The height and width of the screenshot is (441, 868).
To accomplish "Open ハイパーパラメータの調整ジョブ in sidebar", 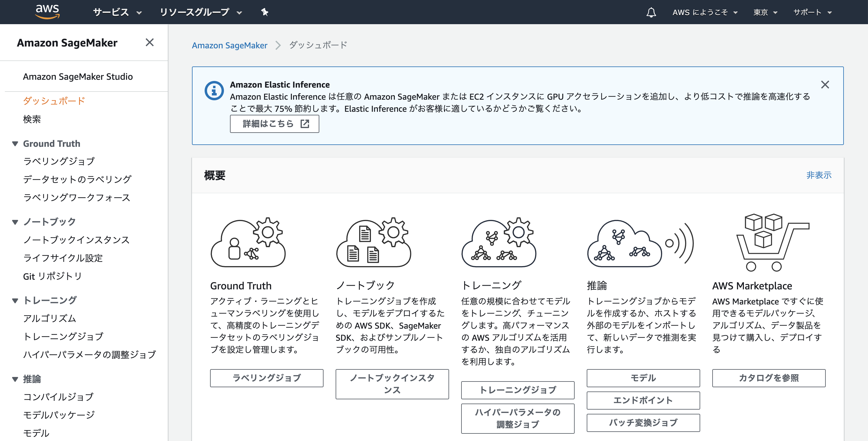I will click(90, 355).
